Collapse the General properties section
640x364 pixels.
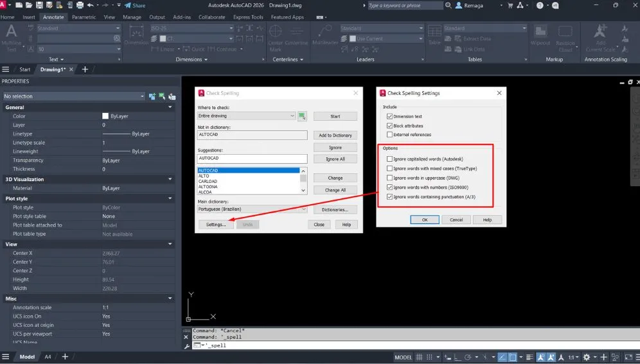170,107
